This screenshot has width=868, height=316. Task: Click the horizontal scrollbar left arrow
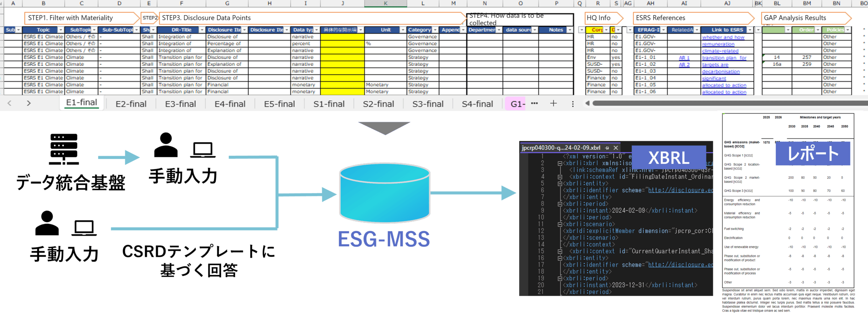[x=587, y=103]
